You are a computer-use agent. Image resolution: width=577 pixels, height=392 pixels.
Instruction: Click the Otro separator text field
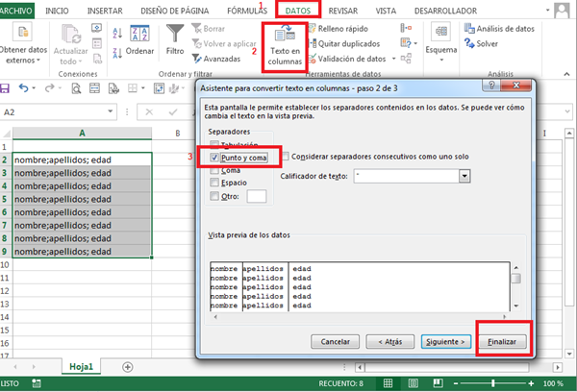click(x=256, y=196)
